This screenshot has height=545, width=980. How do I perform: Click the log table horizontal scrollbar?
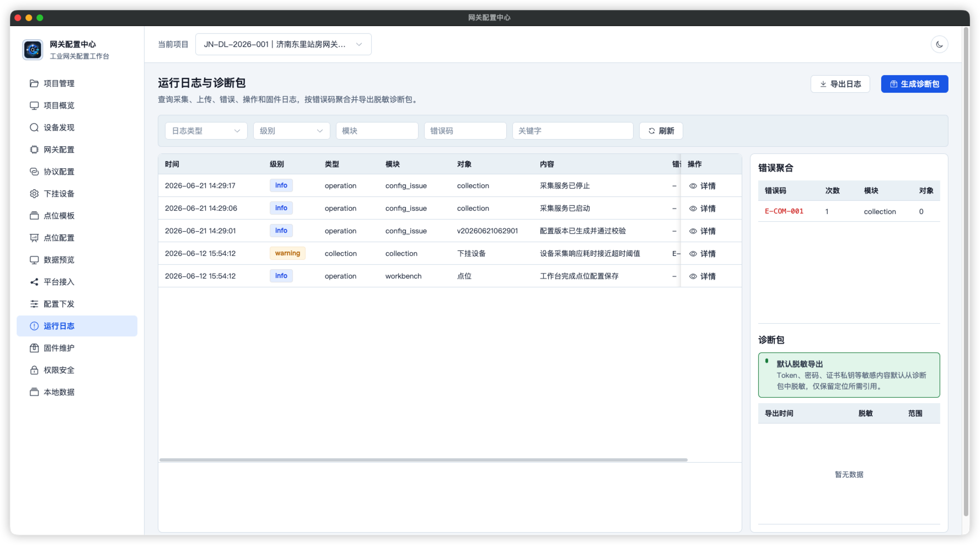click(424, 459)
